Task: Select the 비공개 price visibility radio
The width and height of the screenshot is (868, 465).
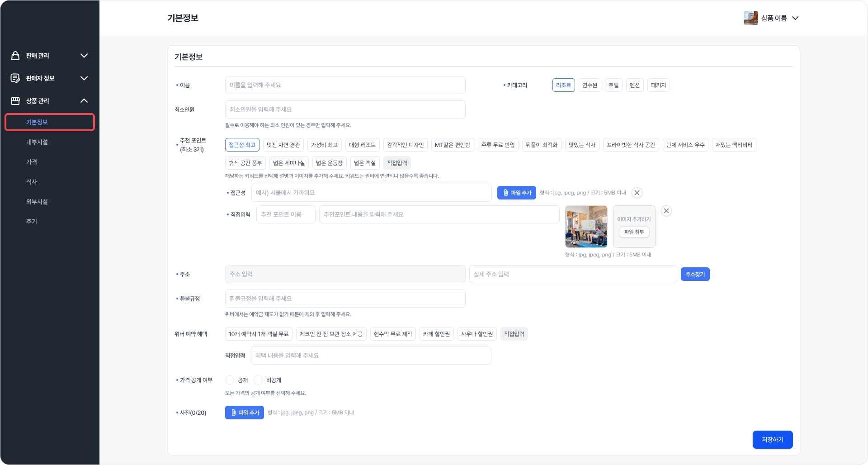Action: coord(258,380)
